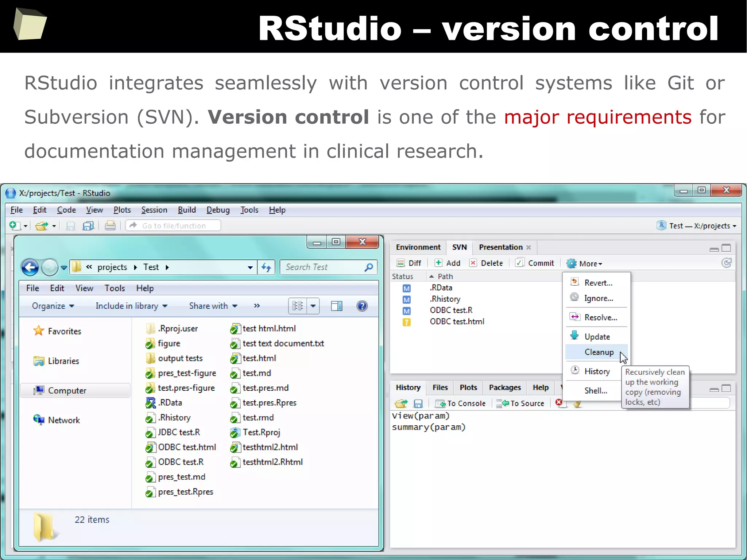Click the search magnifier in Search Test
Screen dimensions: 747x560
coord(369,267)
